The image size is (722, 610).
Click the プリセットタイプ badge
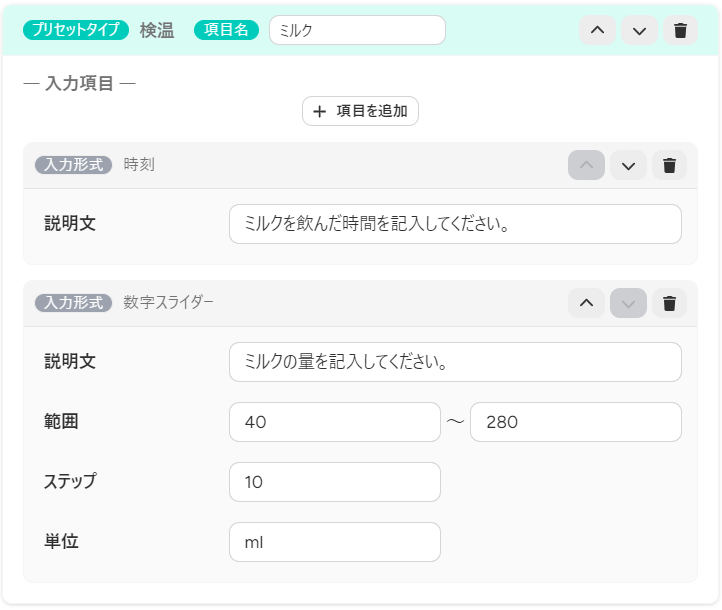click(x=76, y=30)
